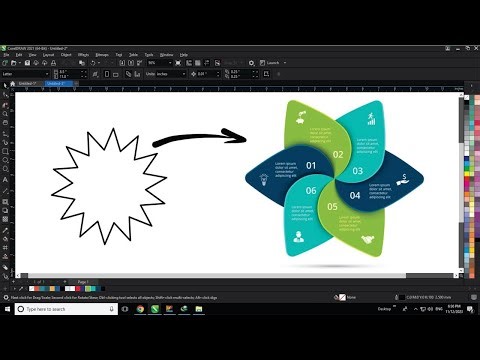Toggle Treat as filled button
The image size is (480, 360).
(x=266, y=74)
